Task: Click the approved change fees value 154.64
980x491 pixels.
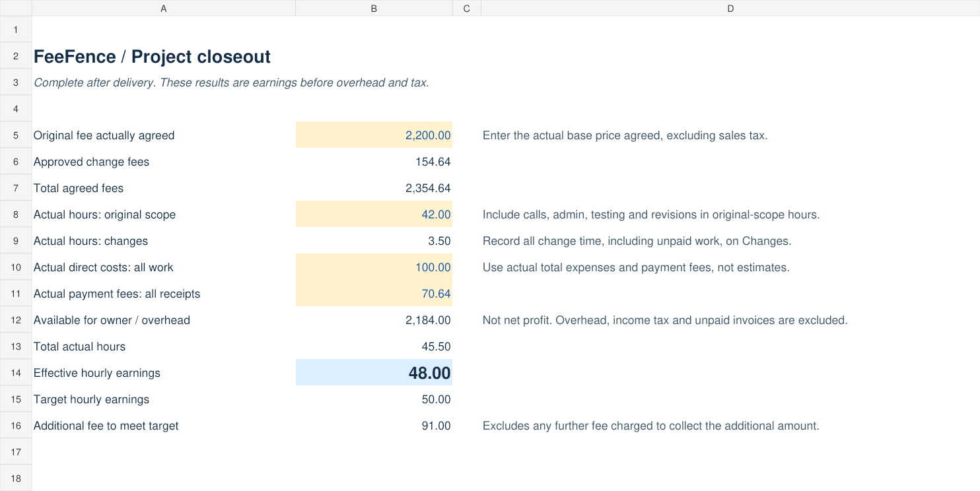Action: [x=374, y=161]
